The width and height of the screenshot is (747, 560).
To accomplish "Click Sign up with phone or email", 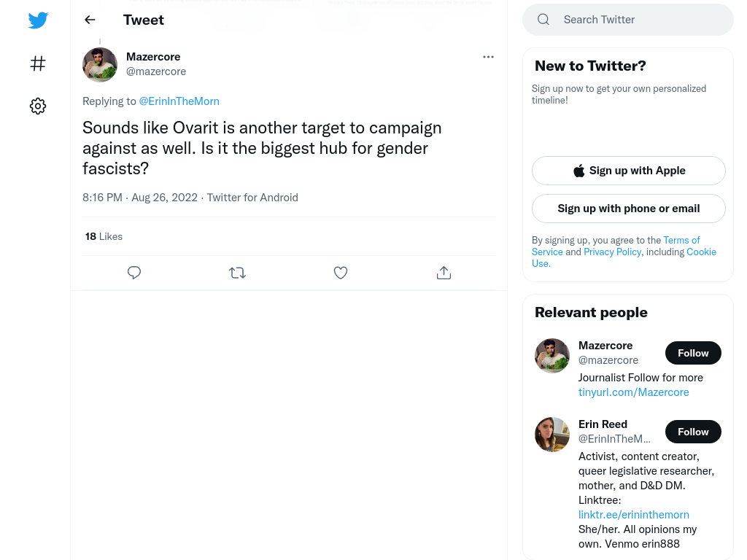I will click(629, 209).
